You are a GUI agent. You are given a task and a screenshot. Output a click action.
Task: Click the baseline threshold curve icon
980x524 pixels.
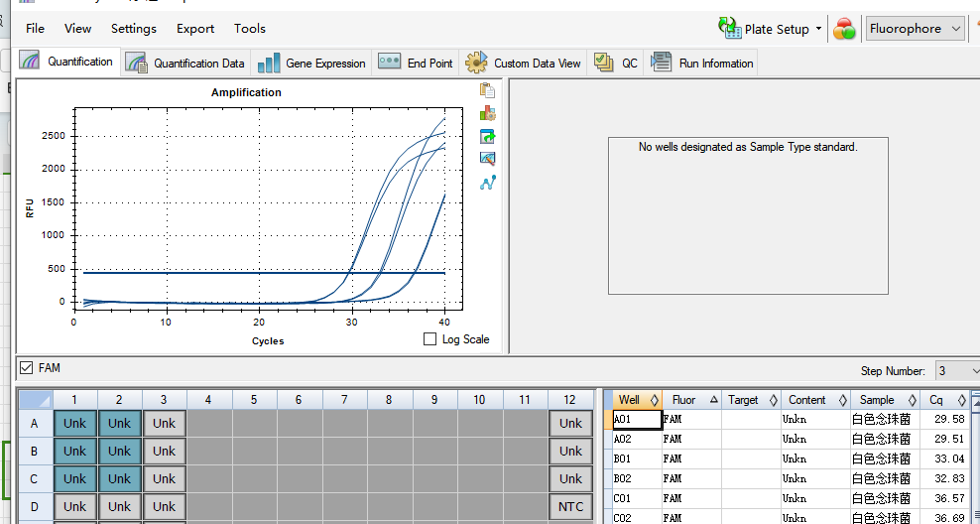487,183
